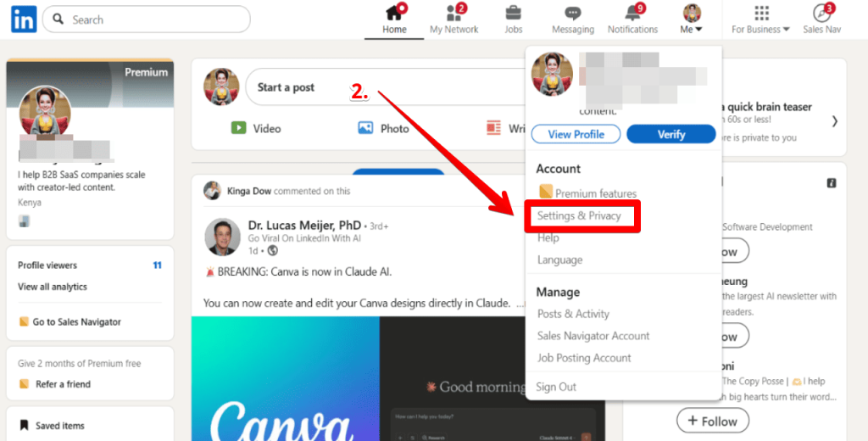
Task: Click Dr. Lucas Meijer, PhD name
Action: tap(304, 226)
